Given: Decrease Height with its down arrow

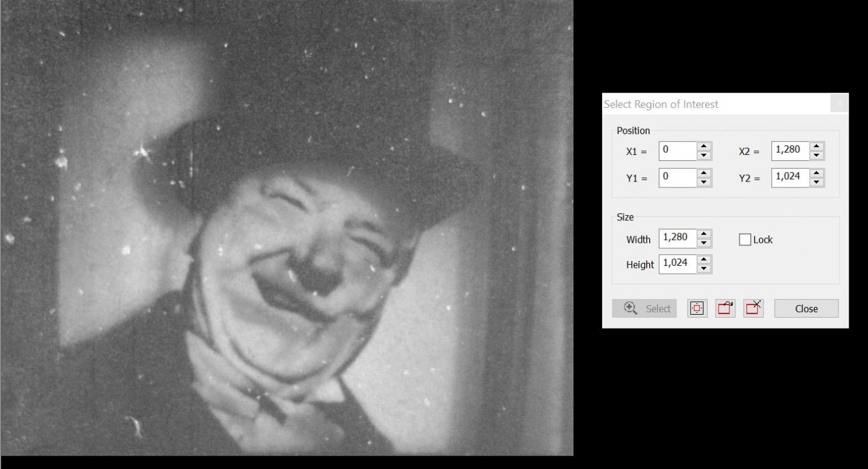Looking at the screenshot, I should coord(704,269).
